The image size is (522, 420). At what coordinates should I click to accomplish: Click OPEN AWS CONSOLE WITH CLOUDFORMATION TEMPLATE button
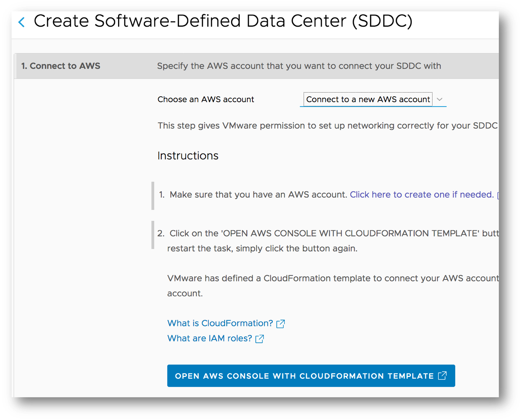coord(311,376)
